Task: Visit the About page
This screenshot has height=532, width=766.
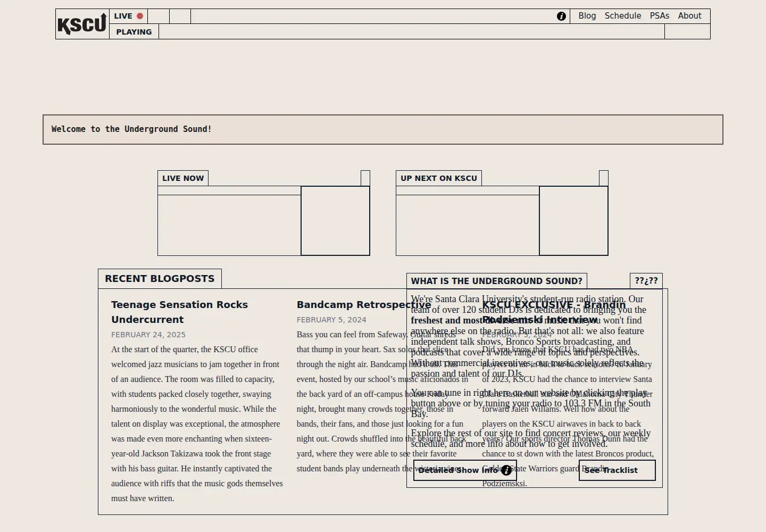Action: tap(690, 16)
